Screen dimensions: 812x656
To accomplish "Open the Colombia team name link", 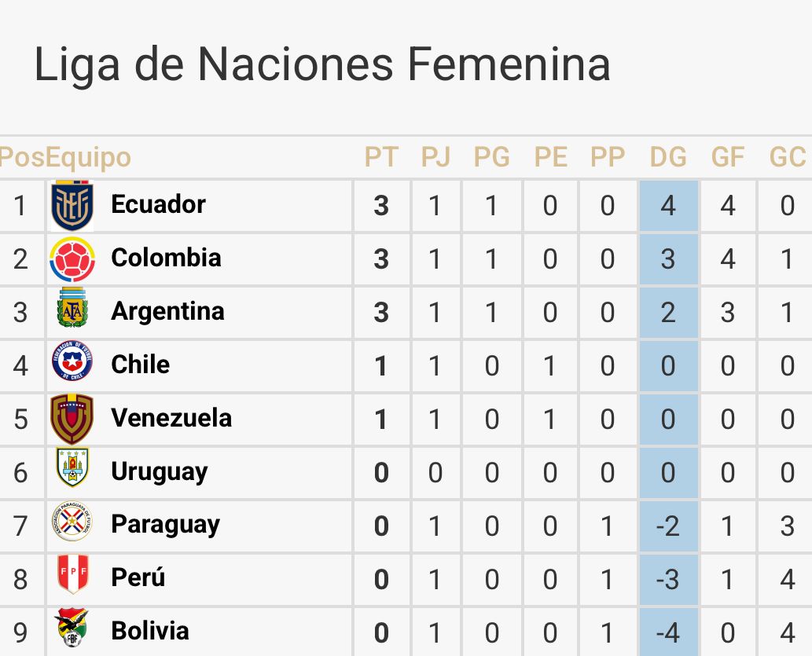I will pos(166,258).
